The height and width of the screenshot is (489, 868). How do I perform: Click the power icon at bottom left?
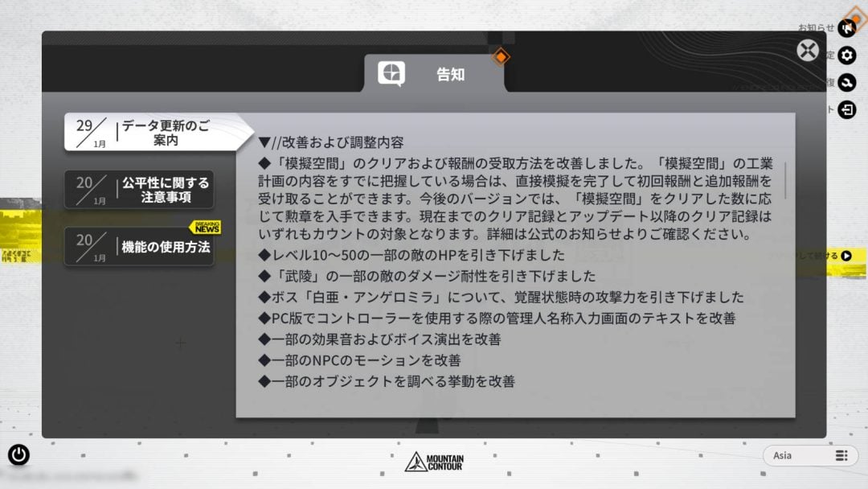(18, 454)
